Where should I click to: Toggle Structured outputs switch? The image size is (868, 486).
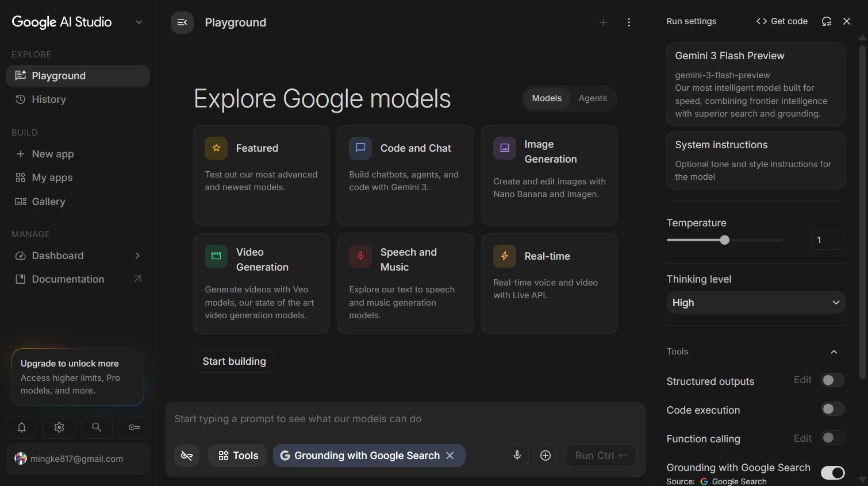click(x=832, y=380)
